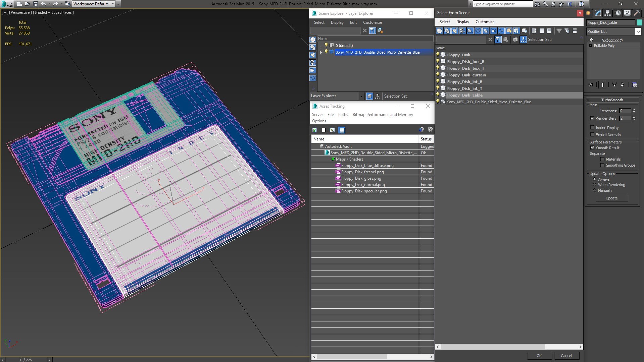Click Make Unique icon under modifier stack
Screen dimensions: 644x362
(x=614, y=85)
